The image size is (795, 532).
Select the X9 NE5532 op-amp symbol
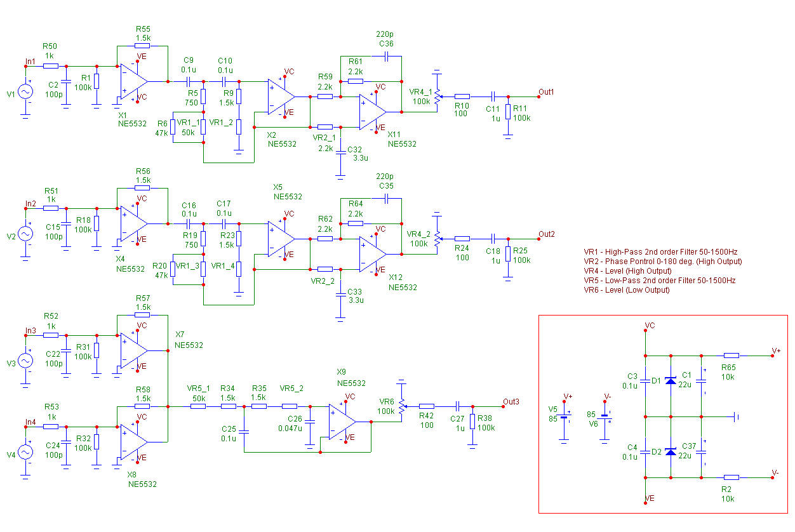coord(343,422)
